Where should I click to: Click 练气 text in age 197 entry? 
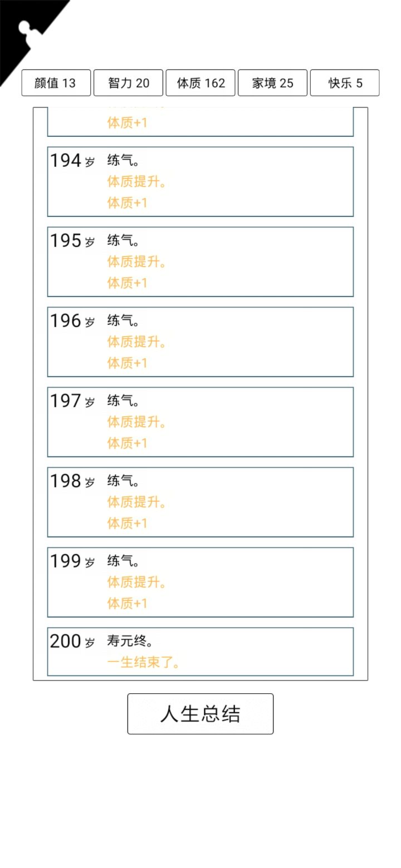coord(123,401)
